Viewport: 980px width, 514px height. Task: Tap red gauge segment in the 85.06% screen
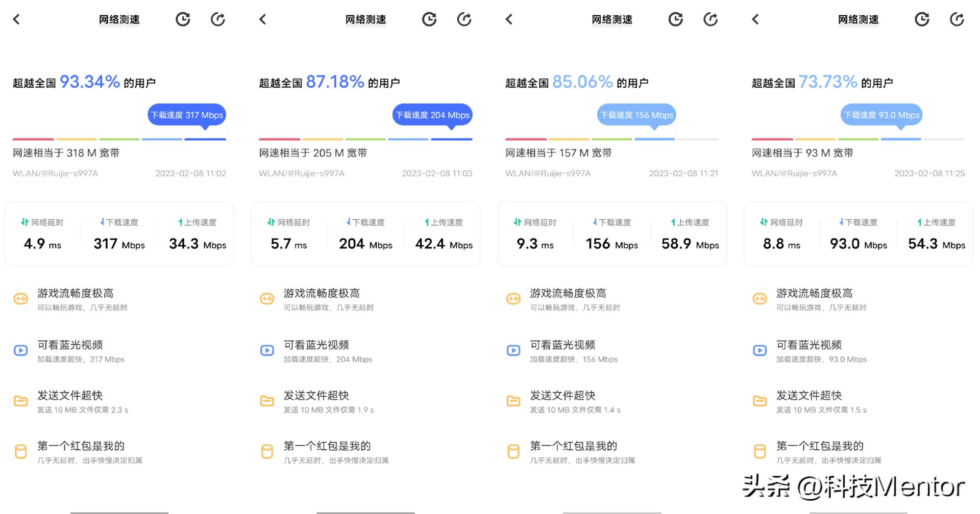526,139
